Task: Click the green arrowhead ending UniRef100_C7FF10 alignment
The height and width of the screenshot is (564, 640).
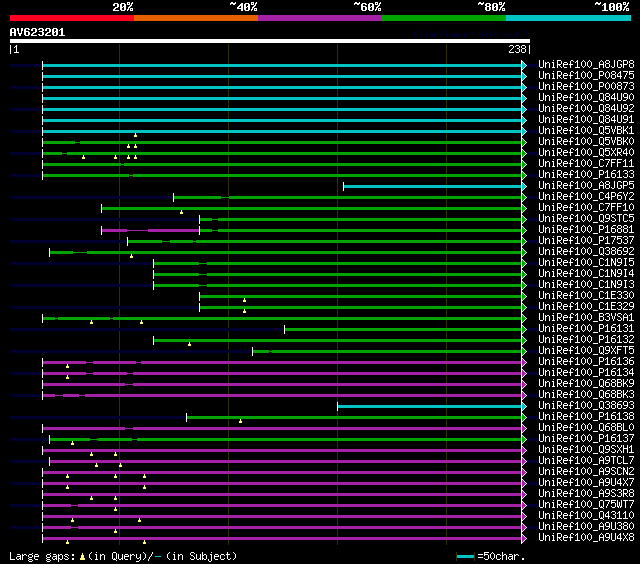Action: [524, 209]
